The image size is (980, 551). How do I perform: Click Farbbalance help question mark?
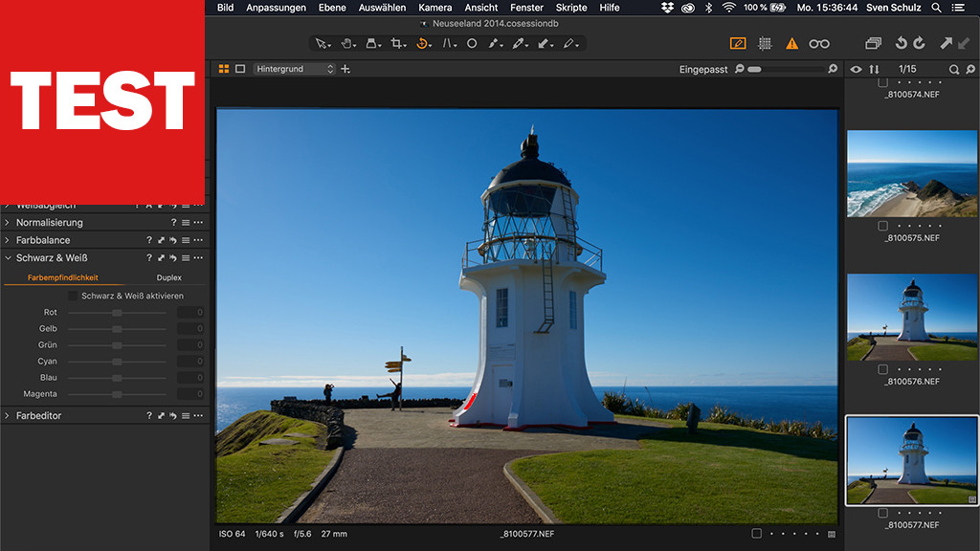tap(148, 240)
